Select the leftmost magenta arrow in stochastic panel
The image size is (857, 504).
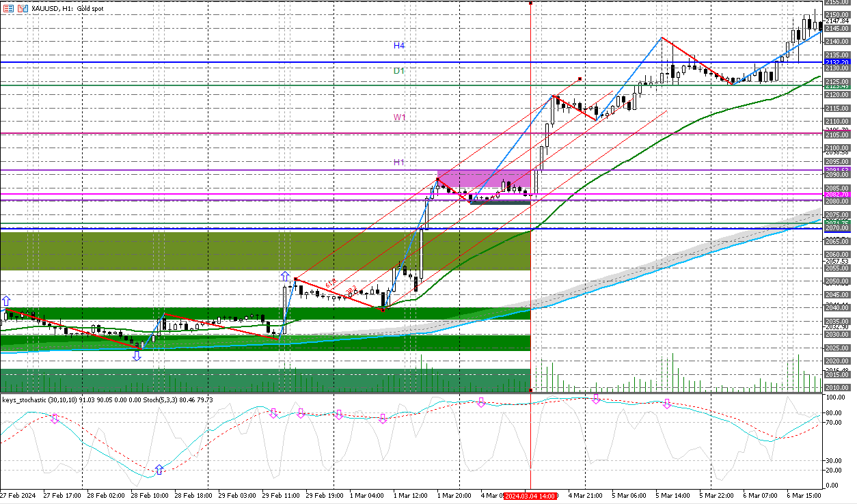(x=55, y=419)
